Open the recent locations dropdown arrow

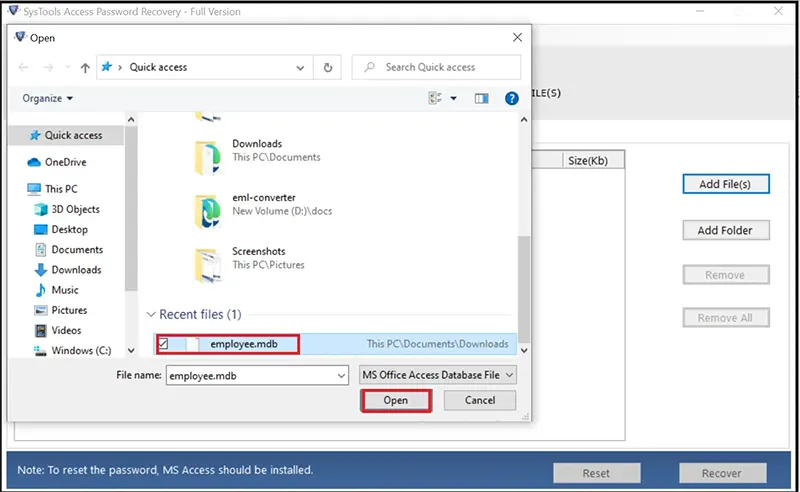67,67
